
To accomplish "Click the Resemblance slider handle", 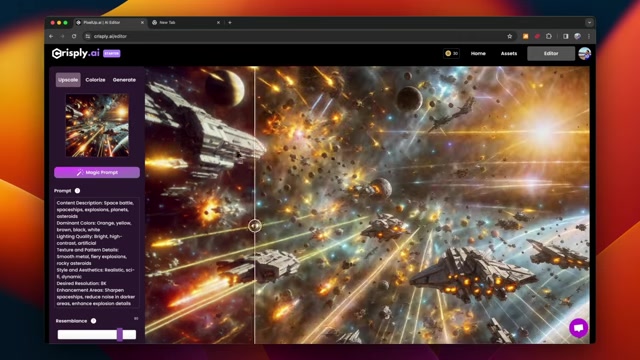I will click(120, 335).
